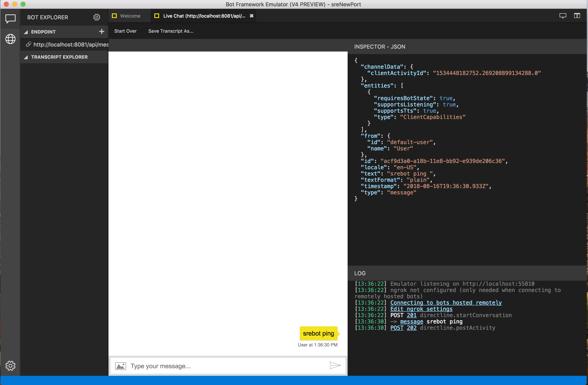Click the "en-US" locale value
588x385 pixels.
click(405, 168)
